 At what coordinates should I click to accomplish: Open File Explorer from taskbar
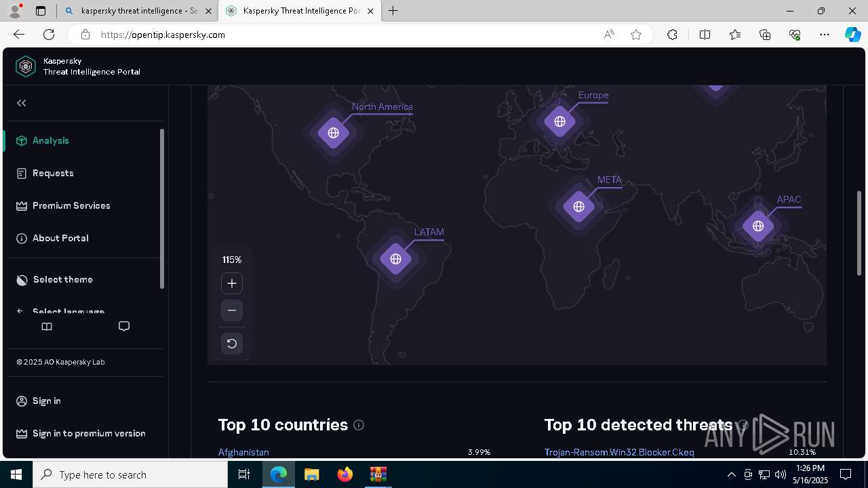pos(311,474)
